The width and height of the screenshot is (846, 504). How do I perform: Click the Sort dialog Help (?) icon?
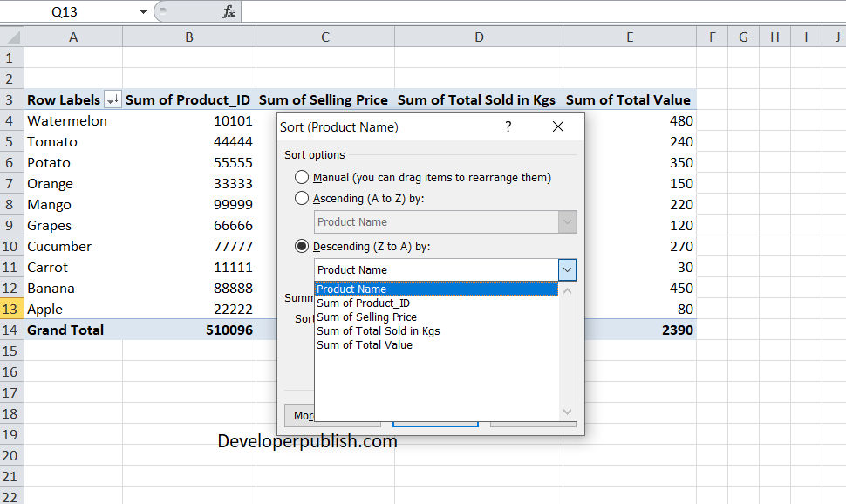coord(508,126)
